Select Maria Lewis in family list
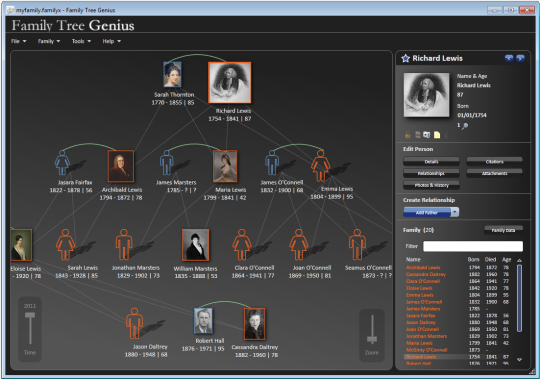 (458, 343)
